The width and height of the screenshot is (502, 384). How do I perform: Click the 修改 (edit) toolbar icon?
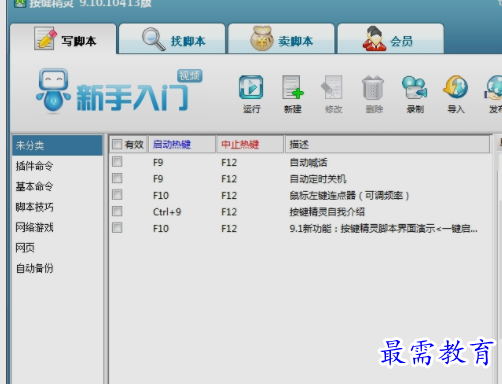click(333, 87)
